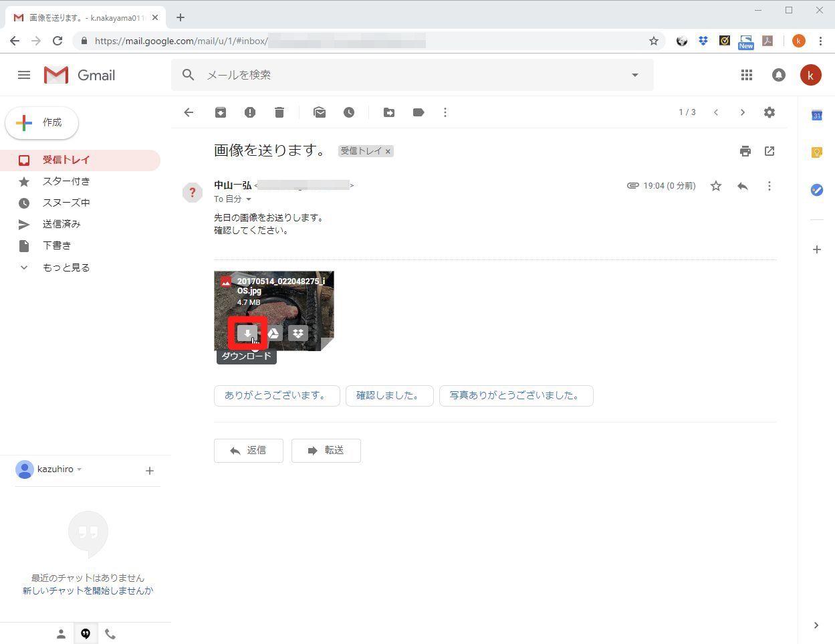Screen dimensions: 835x644
Task: Click the sender avatar question mark
Action: 193,193
